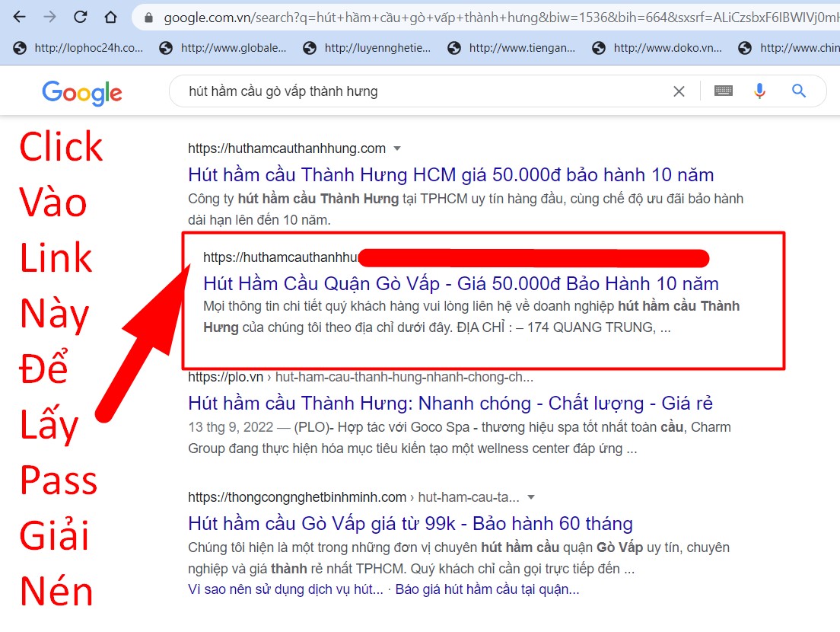840x632 pixels.
Task: Open result Hút hầm cầu Gò Vấp giá từ 99k
Action: click(410, 523)
